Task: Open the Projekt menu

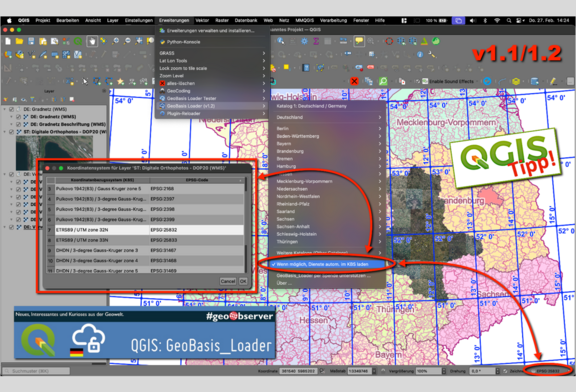Action: coord(43,21)
